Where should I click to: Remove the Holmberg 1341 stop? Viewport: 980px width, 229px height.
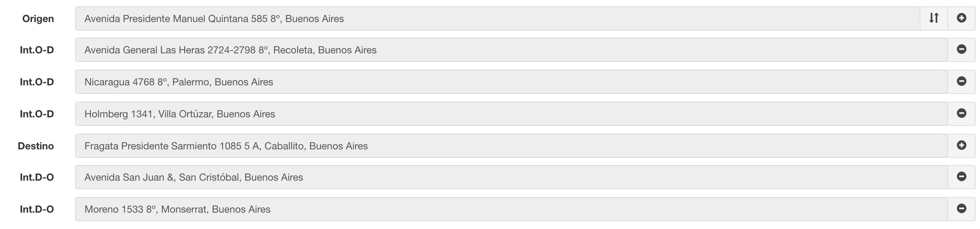[961, 113]
